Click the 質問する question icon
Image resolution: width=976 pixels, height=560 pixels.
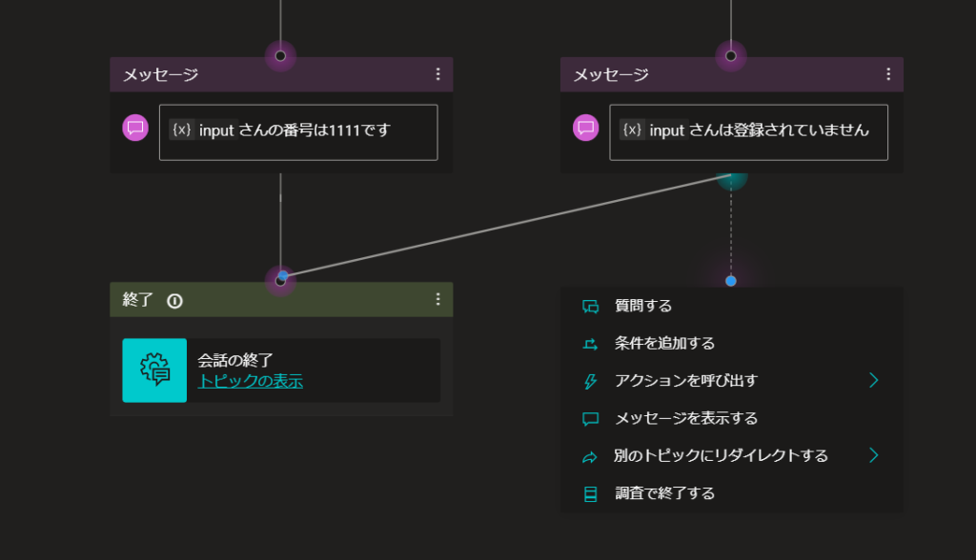(590, 306)
